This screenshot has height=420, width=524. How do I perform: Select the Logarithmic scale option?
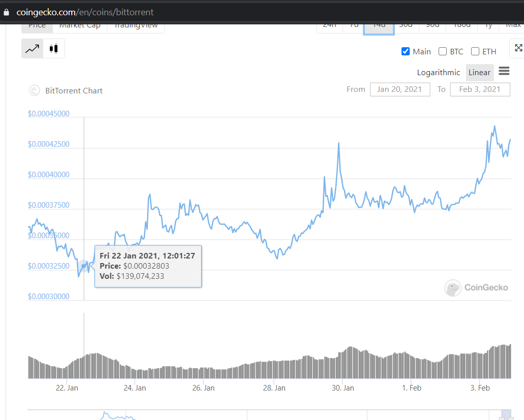pos(439,73)
